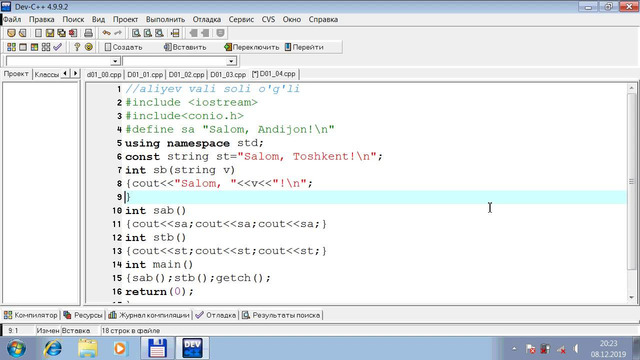Switch to the Классы side panel tab
This screenshot has height=360, width=640.
coord(47,74)
